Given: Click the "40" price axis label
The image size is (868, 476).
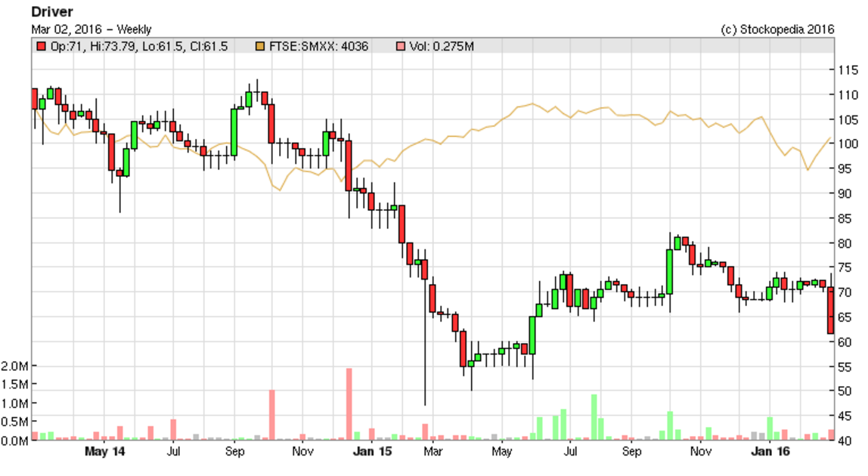Looking at the screenshot, I should coord(845,440).
